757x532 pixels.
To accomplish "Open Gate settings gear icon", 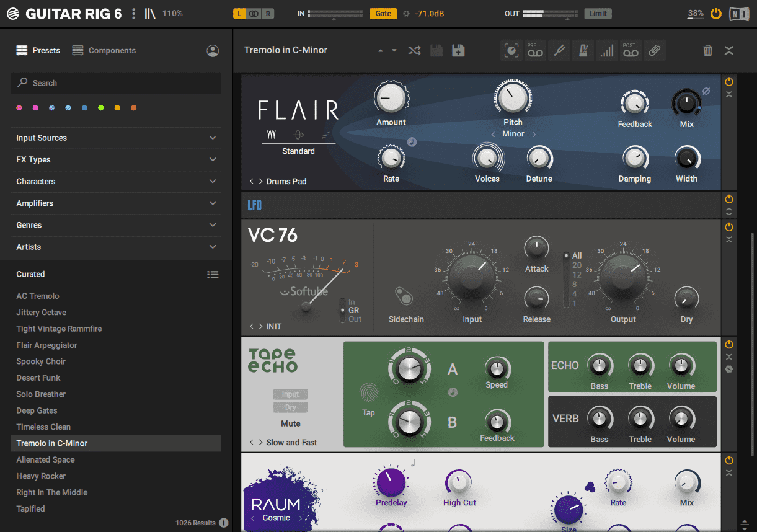I will [406, 14].
